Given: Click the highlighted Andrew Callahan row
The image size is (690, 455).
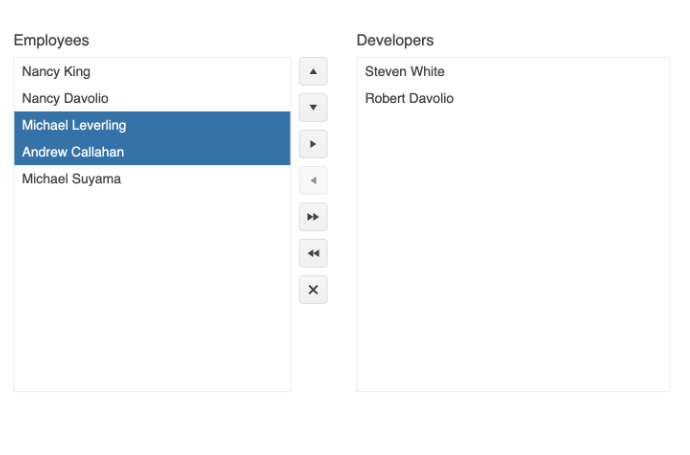Looking at the screenshot, I should point(73,153).
